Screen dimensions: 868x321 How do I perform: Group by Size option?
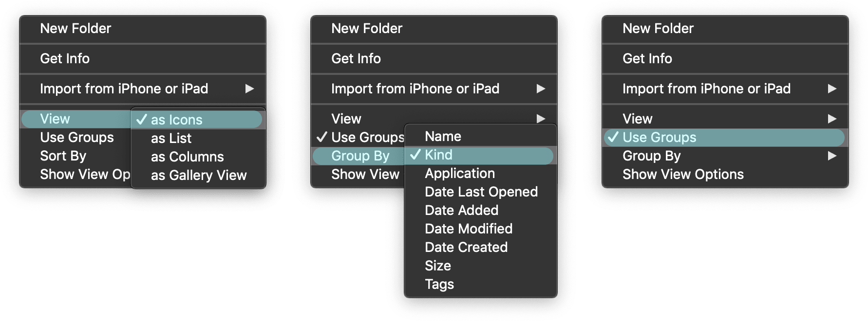coord(437,266)
